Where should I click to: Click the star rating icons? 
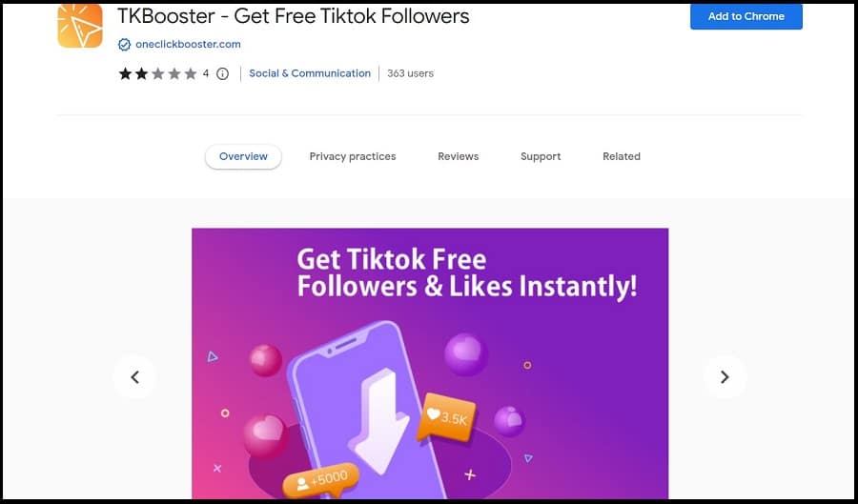[157, 73]
